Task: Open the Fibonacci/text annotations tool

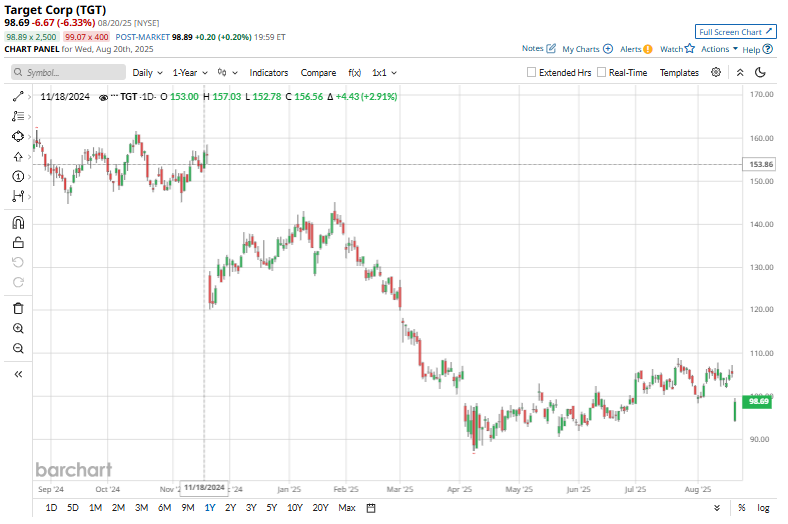Action: tap(18, 116)
